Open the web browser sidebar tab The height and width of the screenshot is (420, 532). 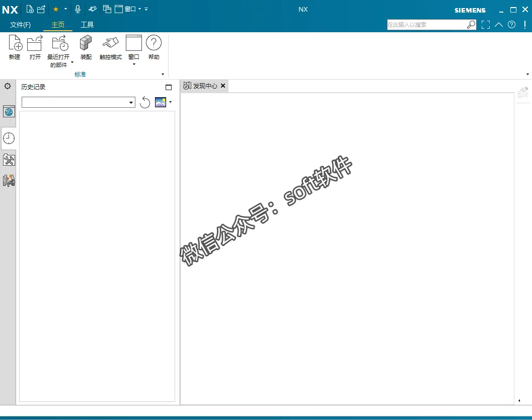click(x=9, y=111)
